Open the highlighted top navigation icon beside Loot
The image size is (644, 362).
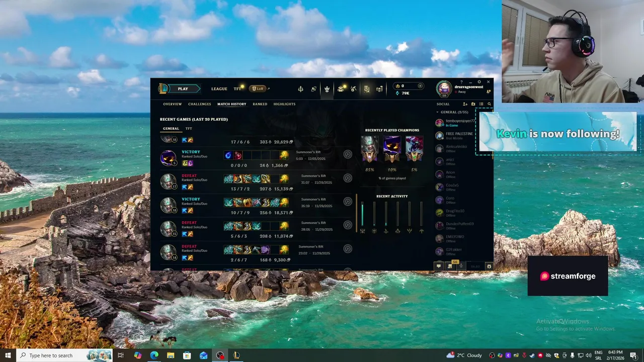366,89
